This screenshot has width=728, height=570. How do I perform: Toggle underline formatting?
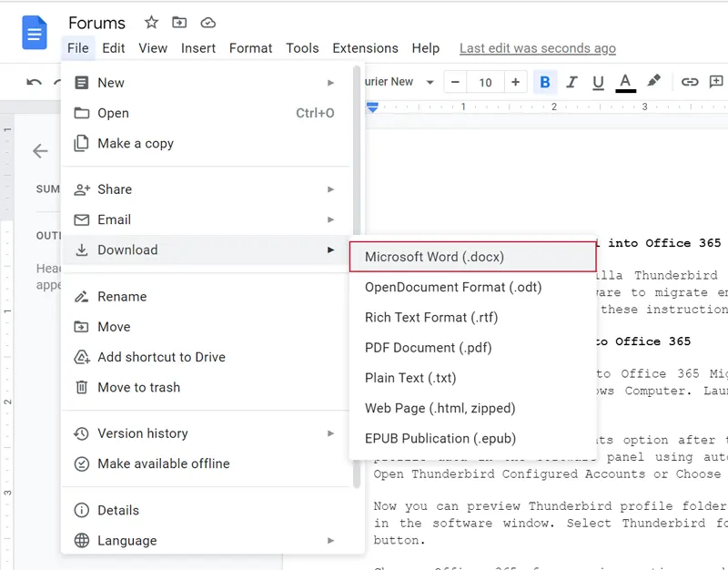tap(598, 82)
